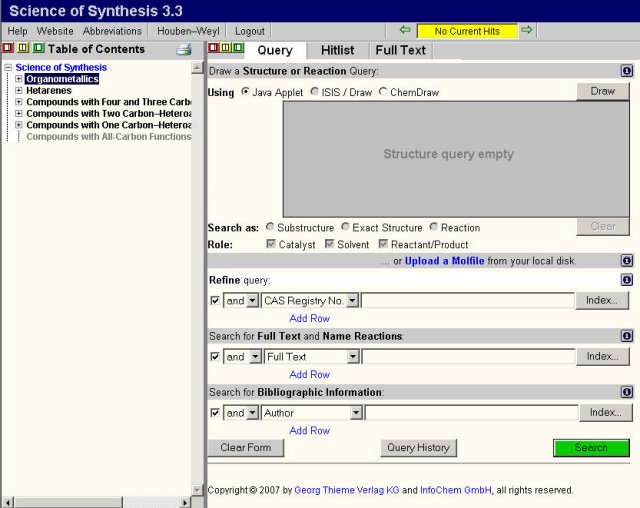Select the Java Applet radio button
The width and height of the screenshot is (640, 508).
(x=245, y=92)
